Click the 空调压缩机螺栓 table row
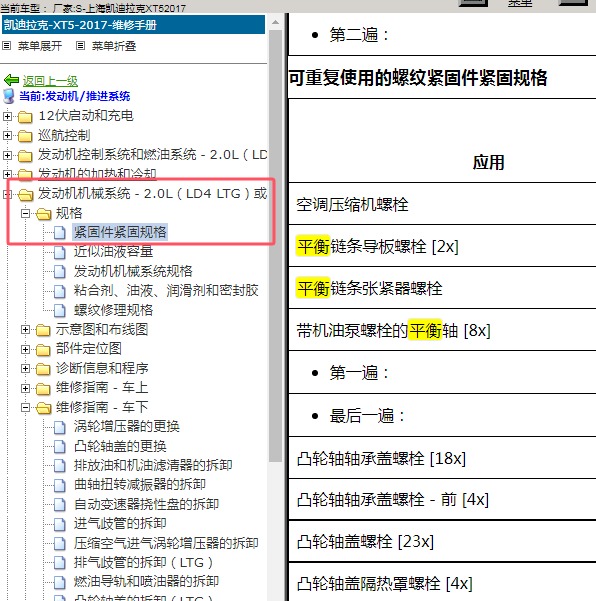 [x=442, y=204]
